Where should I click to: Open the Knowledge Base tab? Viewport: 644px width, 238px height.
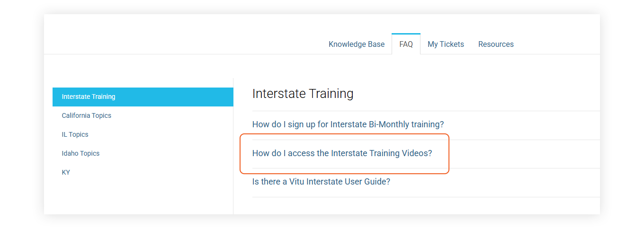click(357, 44)
